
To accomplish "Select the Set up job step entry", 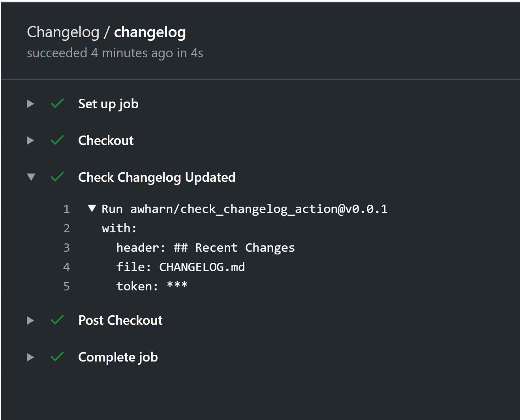I will point(108,104).
